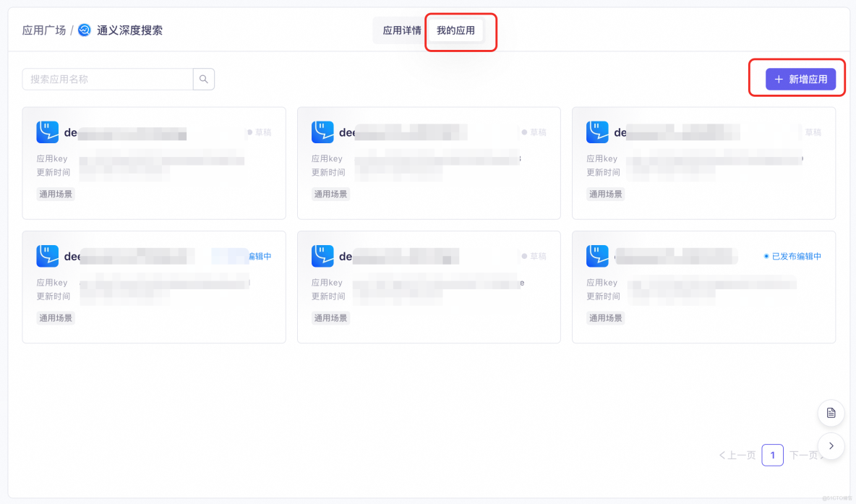856x504 pixels.
Task: Open the floating document icon button
Action: [x=831, y=413]
